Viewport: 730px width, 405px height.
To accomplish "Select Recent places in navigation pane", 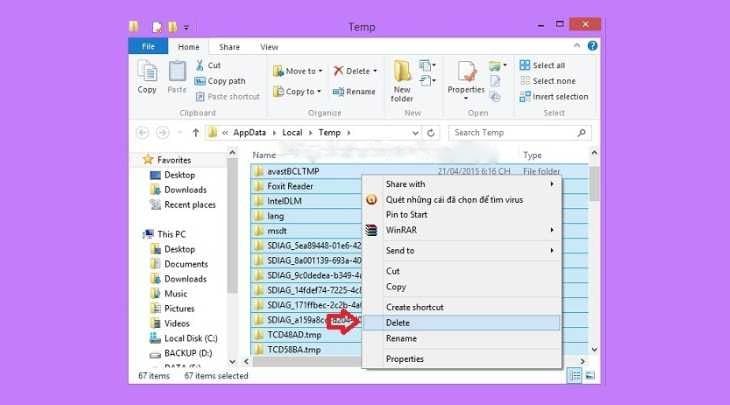I will pyautogui.click(x=189, y=205).
